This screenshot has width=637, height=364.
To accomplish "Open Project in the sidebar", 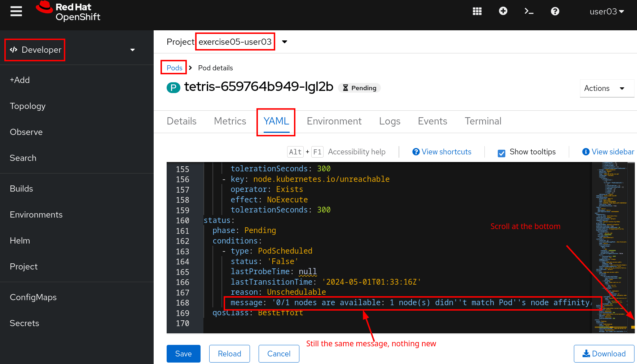I will pos(24,267).
